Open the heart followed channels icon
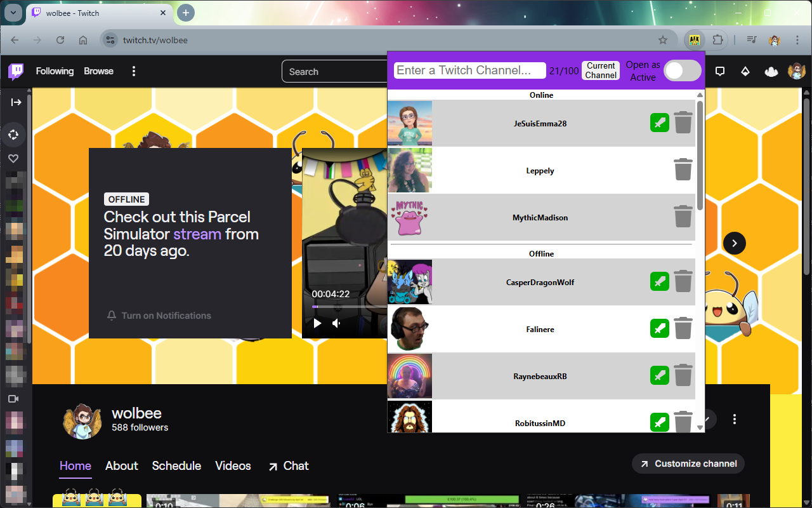Viewport: 812px width, 508px height. click(13, 159)
